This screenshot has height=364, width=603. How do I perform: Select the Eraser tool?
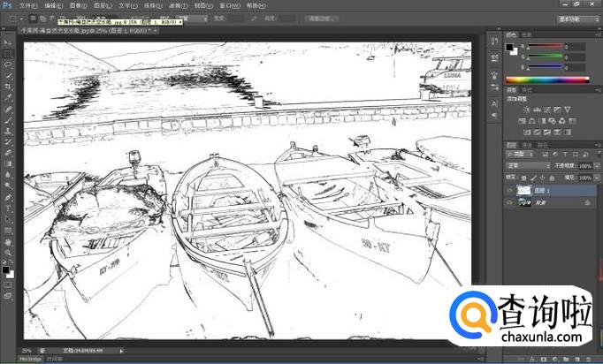pyautogui.click(x=8, y=153)
